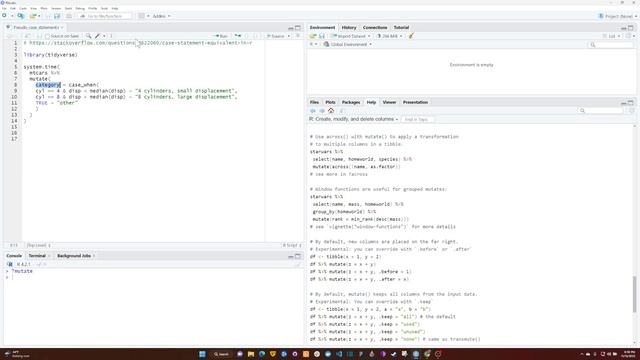The image size is (640, 360).
Task: Click the Go to file/function field
Action: pos(105,16)
